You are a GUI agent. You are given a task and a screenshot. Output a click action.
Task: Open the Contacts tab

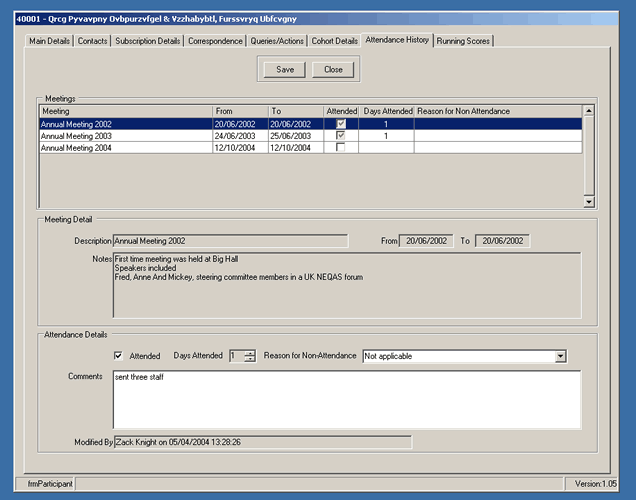point(93,41)
